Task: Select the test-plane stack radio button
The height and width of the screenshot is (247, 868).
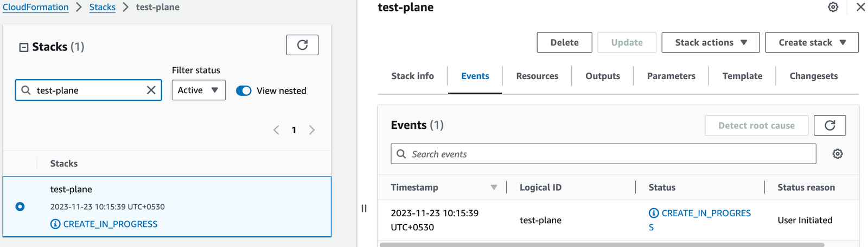Action: (20, 206)
